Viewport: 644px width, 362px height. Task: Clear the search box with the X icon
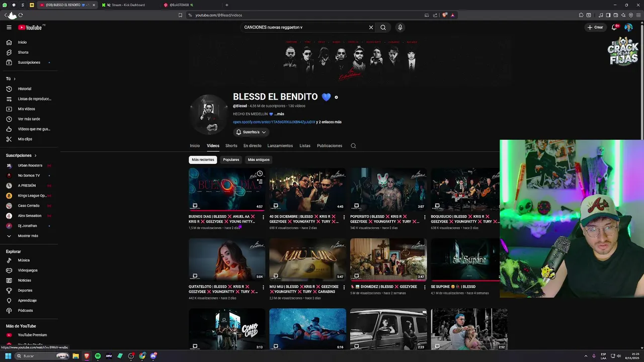tap(371, 28)
